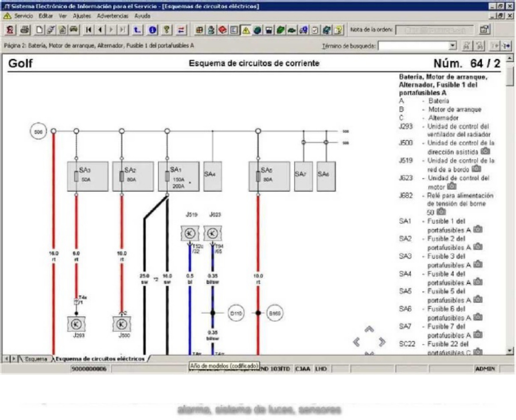Image resolution: width=516 pixels, height=420 pixels.
Task: Jump to the first page
Action: [89, 30]
